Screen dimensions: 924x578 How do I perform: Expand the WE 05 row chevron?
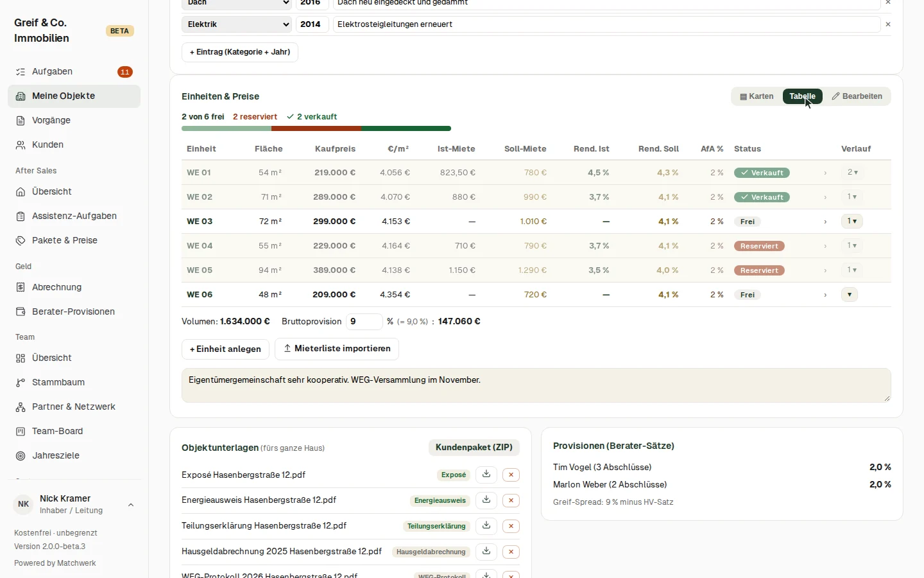click(825, 270)
